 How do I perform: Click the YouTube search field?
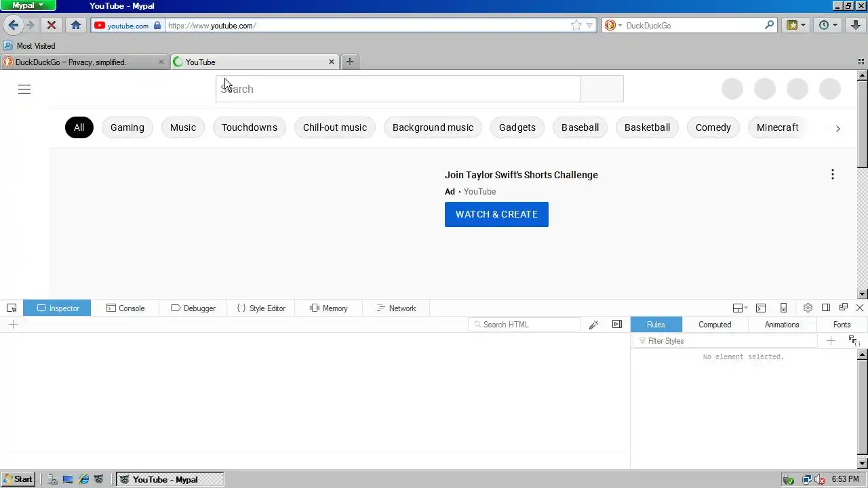click(398, 89)
